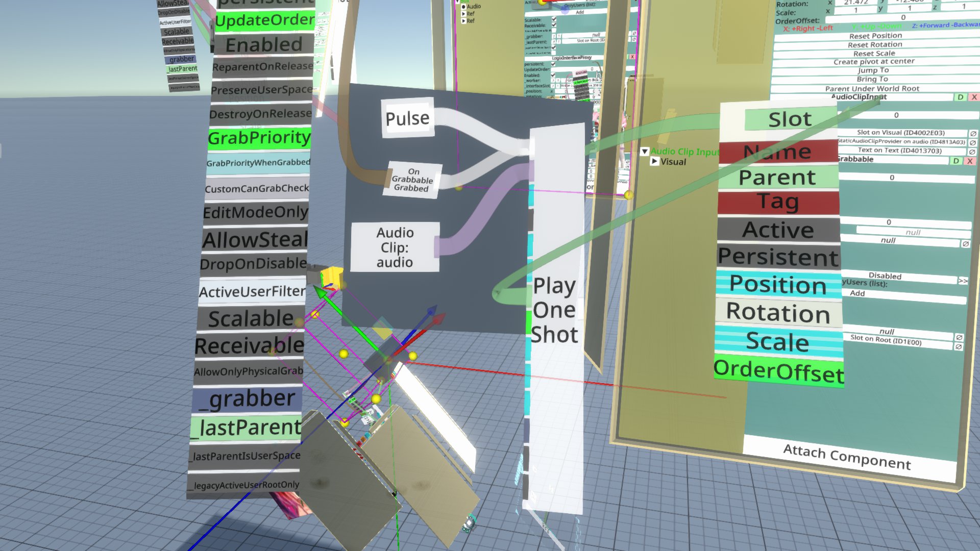The image size is (980, 551).
Task: Remove the AudioClipInput component (X)
Action: tap(974, 97)
